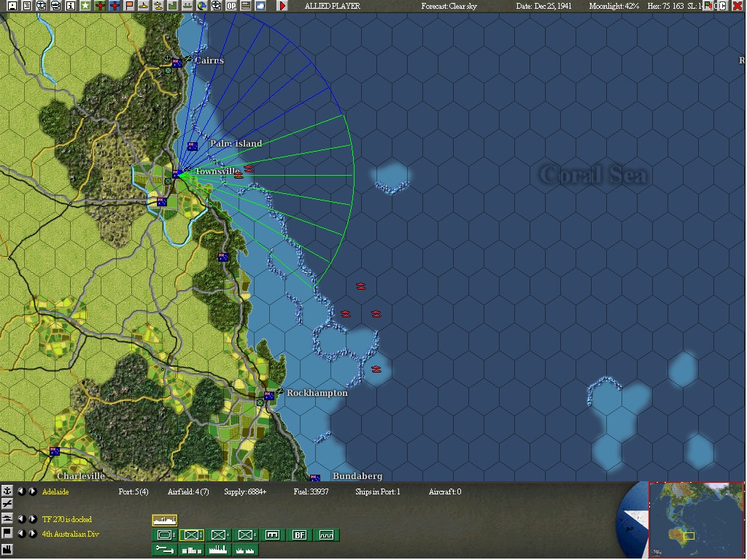747x560 pixels.
Task: Open the globe map icon
Action: point(202,6)
